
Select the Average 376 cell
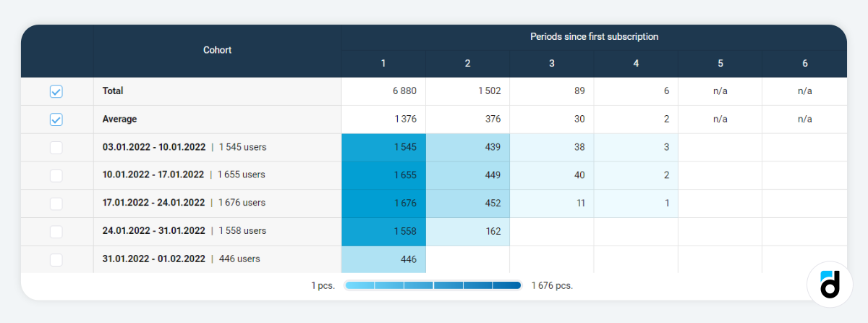467,119
